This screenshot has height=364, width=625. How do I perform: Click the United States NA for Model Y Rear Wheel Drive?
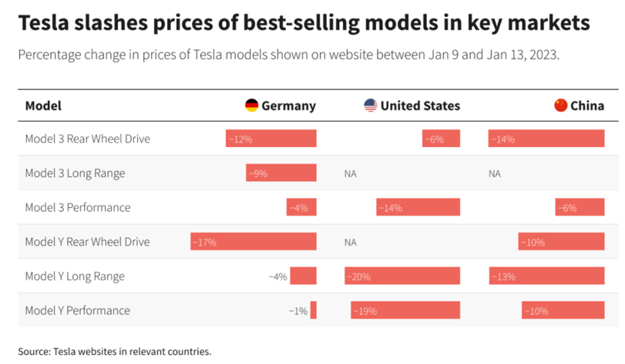(351, 242)
